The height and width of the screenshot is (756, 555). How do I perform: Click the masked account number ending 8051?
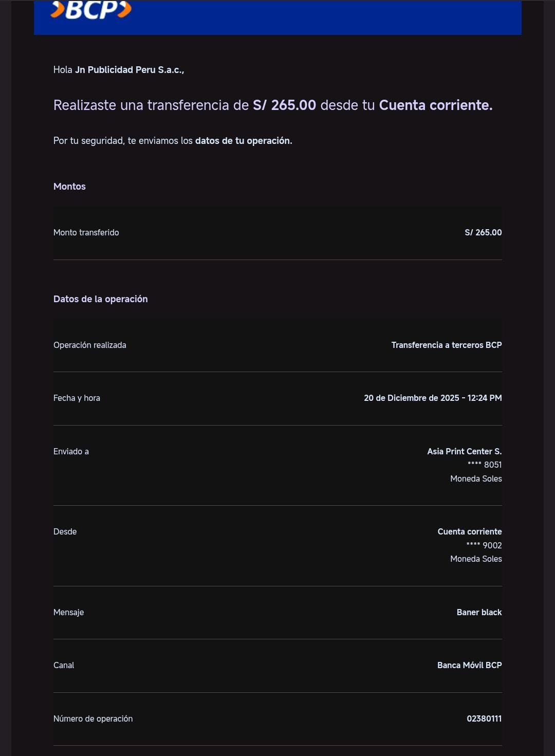(484, 465)
